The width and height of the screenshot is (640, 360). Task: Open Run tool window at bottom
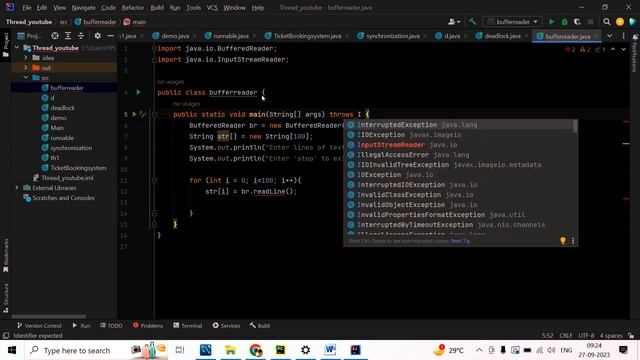tap(81, 325)
